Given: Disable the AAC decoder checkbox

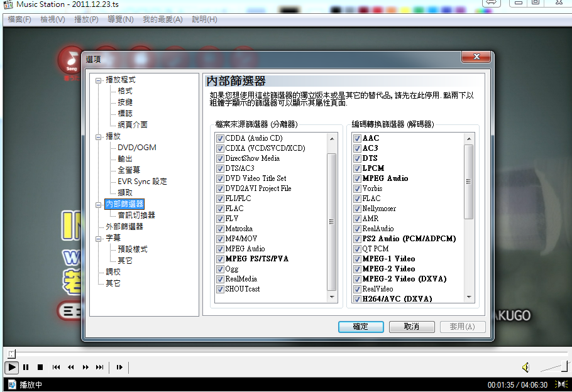Looking at the screenshot, I should (x=356, y=138).
